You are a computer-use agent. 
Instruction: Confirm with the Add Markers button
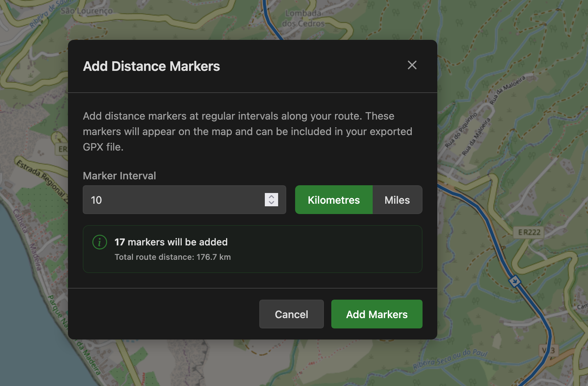[377, 314]
